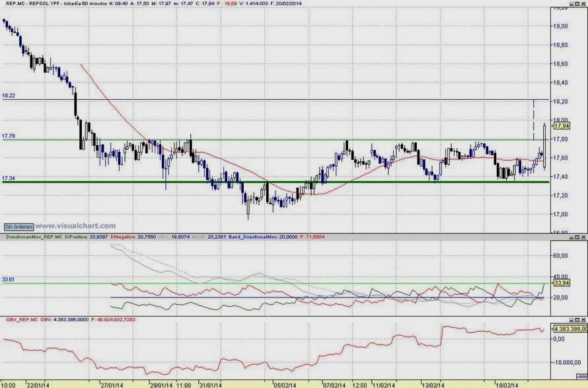Select the 17,94 current price tag
The width and height of the screenshot is (588, 388).
pos(562,126)
